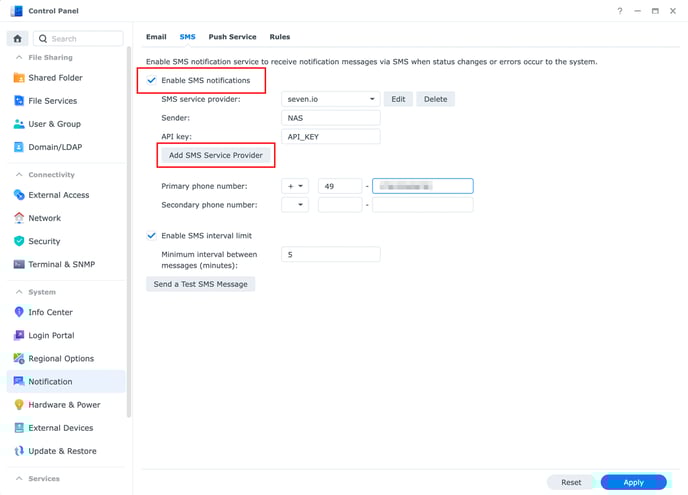Click the help question mark icon
Viewport: 688px width, 495px height.
click(620, 11)
